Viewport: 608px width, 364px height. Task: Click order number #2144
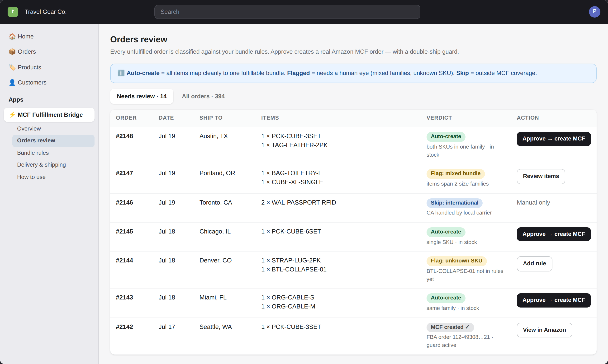coord(124,261)
